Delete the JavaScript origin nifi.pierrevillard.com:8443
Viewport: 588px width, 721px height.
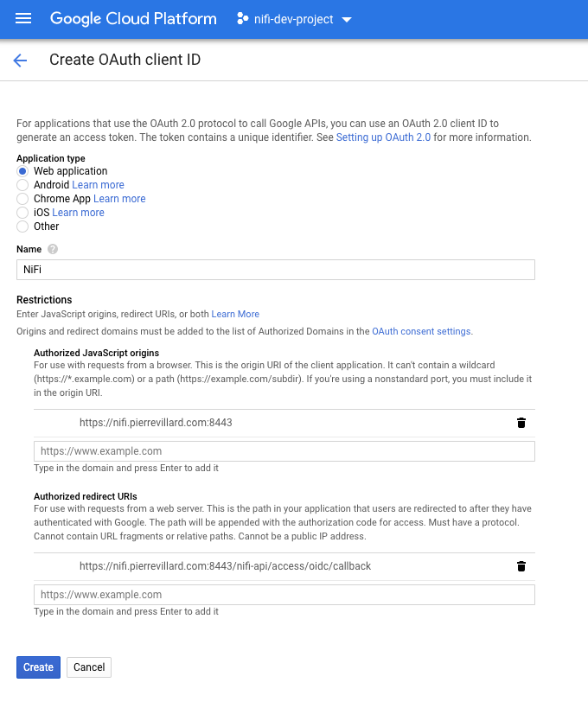pyautogui.click(x=521, y=423)
